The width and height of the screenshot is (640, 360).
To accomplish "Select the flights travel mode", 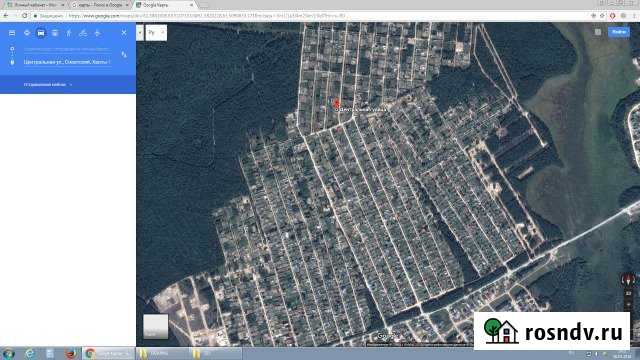I will [97, 33].
